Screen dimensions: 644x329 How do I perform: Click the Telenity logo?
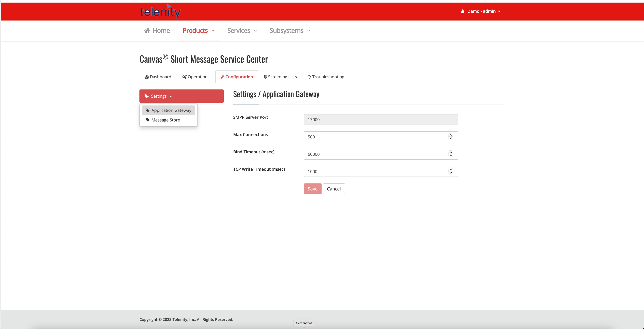pyautogui.click(x=160, y=11)
